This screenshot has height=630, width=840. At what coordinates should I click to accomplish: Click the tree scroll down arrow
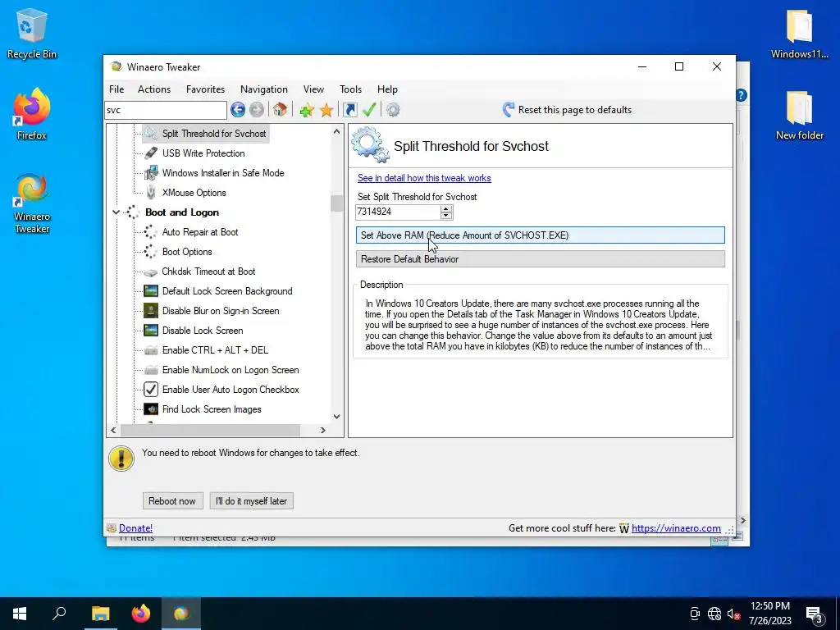click(x=336, y=417)
